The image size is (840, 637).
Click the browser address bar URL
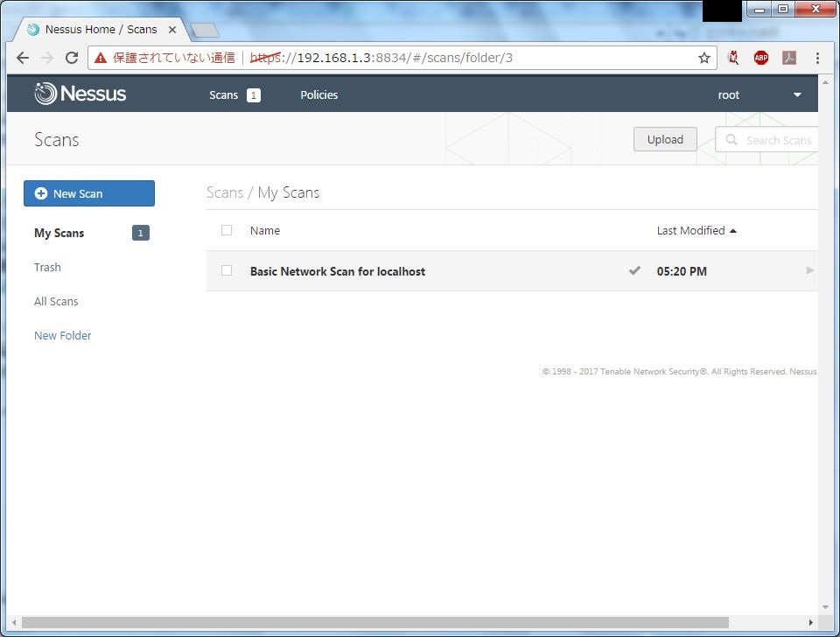point(381,58)
